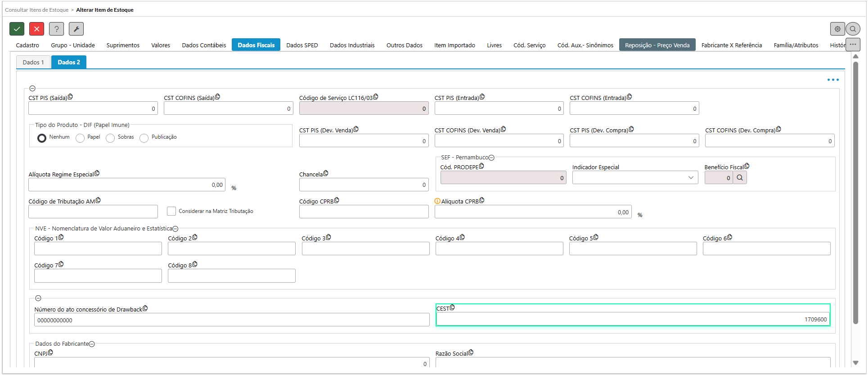Click the copy icon beside CST COFINS (Entrada)
Screen dimensions: 868x375
(630, 97)
